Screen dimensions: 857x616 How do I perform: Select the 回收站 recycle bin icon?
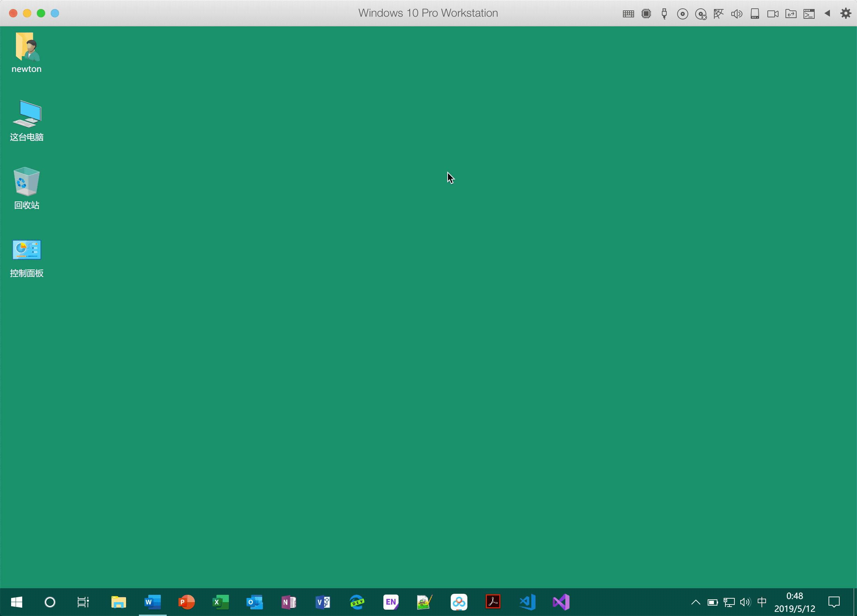click(26, 182)
